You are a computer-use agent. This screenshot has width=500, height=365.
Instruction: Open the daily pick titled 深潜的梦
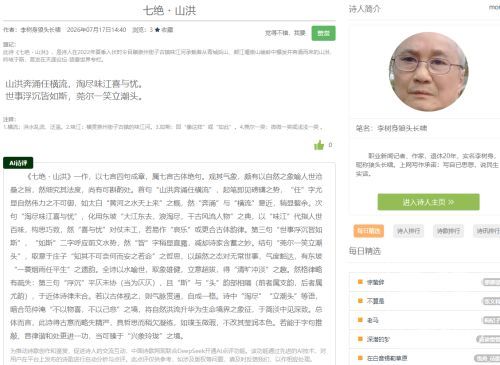[378, 339]
